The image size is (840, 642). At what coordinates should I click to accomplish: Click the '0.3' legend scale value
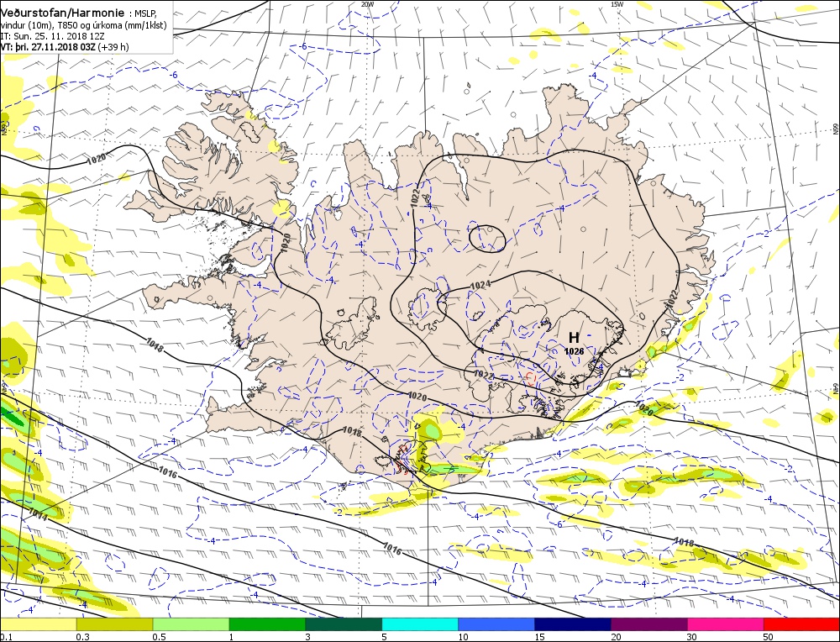pos(82,637)
